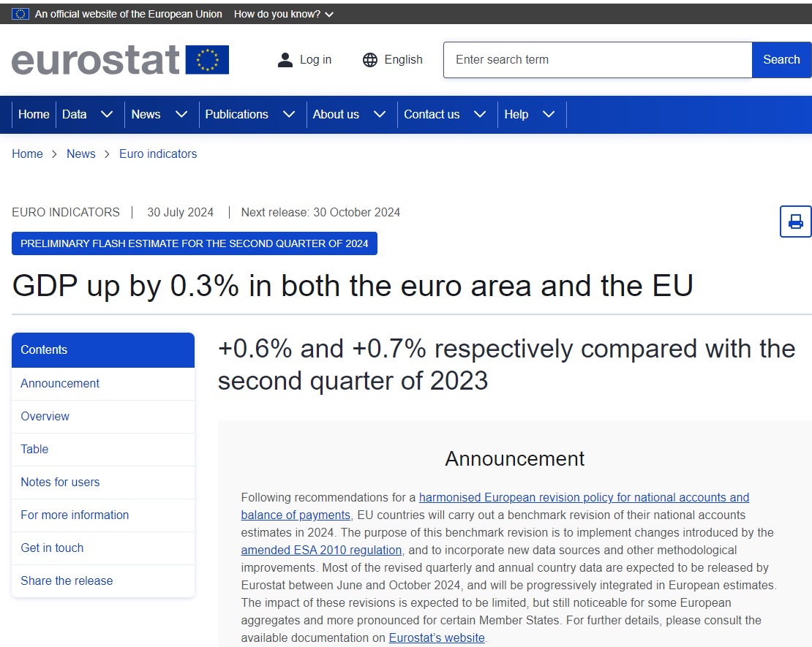The width and height of the screenshot is (812, 647).
Task: Go to Home in breadcrumb
Action: (28, 154)
